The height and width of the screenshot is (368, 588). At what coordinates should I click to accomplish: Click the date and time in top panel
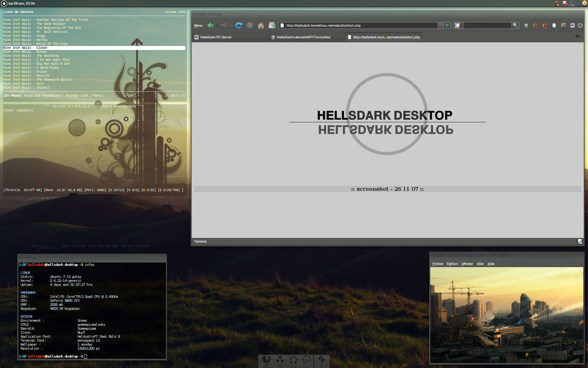(x=22, y=3)
